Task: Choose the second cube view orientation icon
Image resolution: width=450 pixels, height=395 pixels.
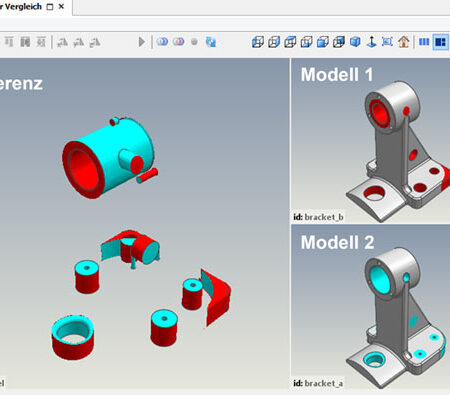Action: pos(274,42)
